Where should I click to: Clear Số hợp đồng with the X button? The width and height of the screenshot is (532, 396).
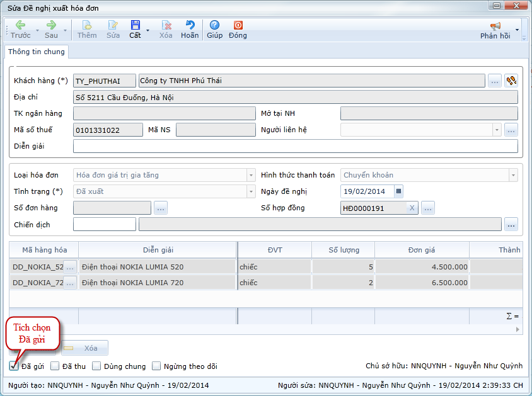(x=412, y=208)
